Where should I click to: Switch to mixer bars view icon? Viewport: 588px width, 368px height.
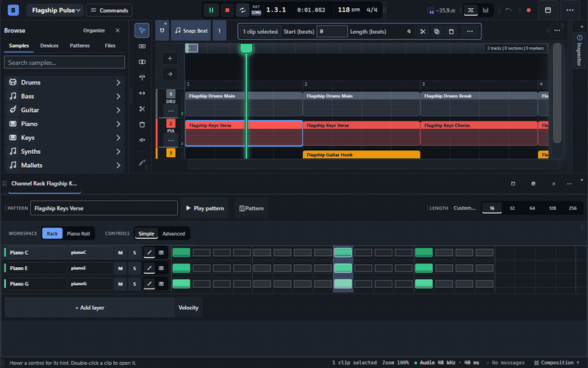[486, 10]
